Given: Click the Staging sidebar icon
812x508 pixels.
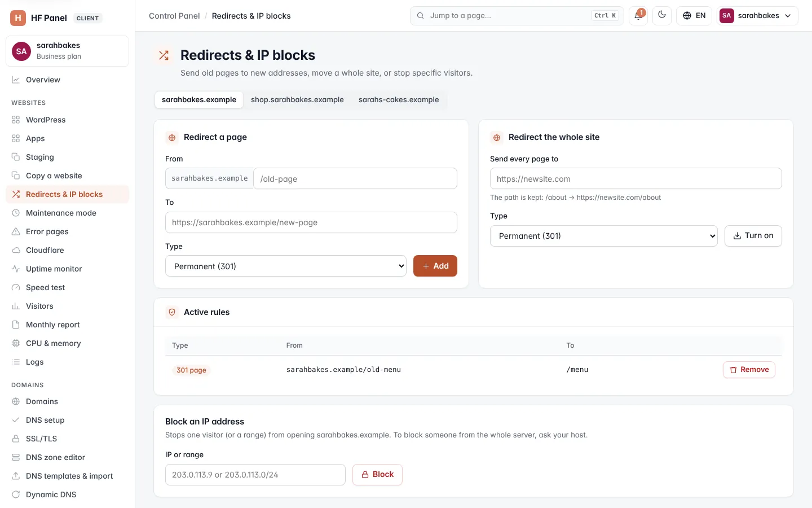Looking at the screenshot, I should (16, 157).
